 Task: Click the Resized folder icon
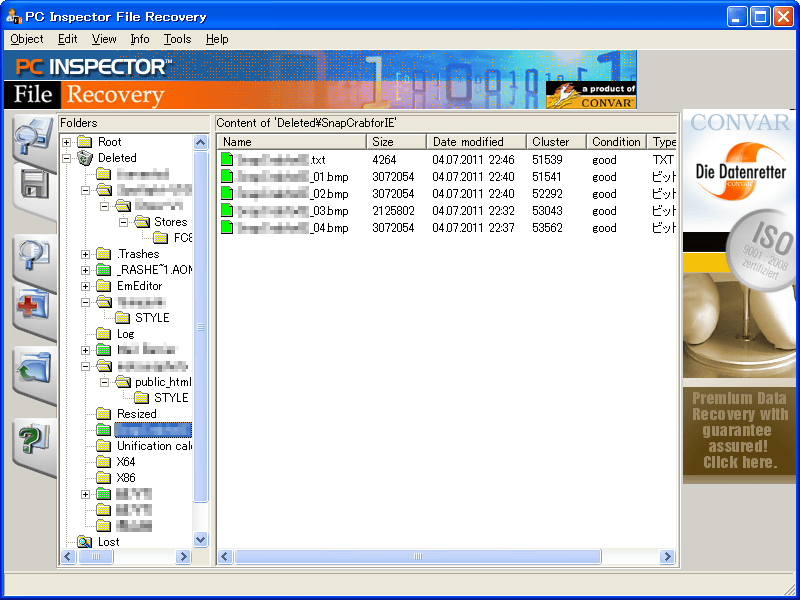pyautogui.click(x=104, y=413)
